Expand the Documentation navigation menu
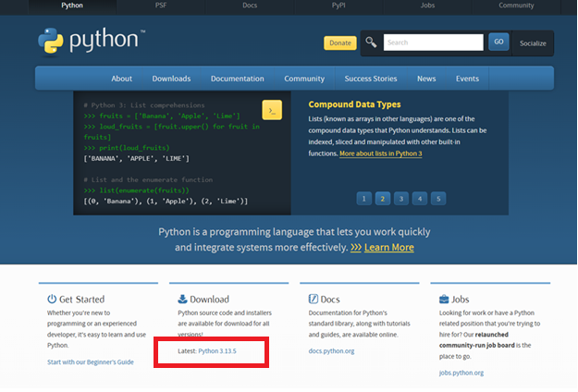578x392 pixels. click(238, 79)
